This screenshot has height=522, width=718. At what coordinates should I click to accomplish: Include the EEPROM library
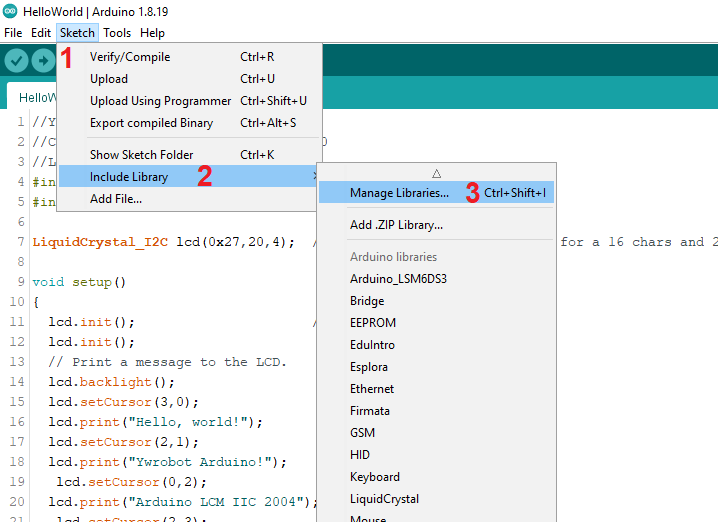tap(373, 323)
